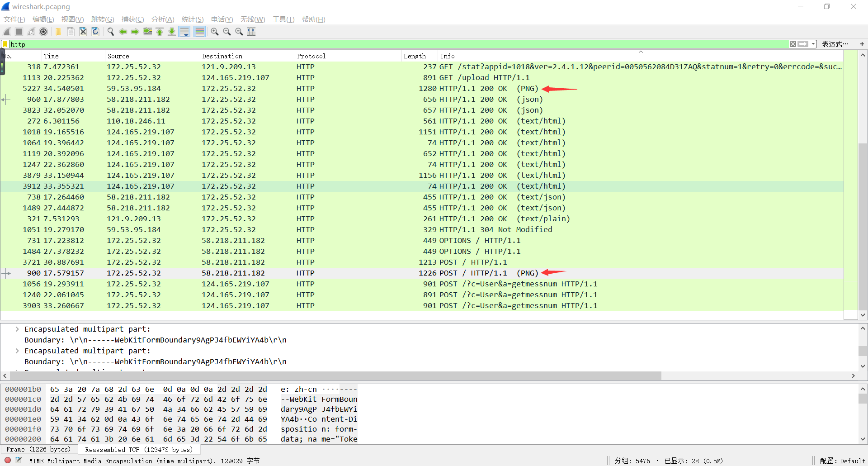Toggle auto-scroll during live capture

184,32
